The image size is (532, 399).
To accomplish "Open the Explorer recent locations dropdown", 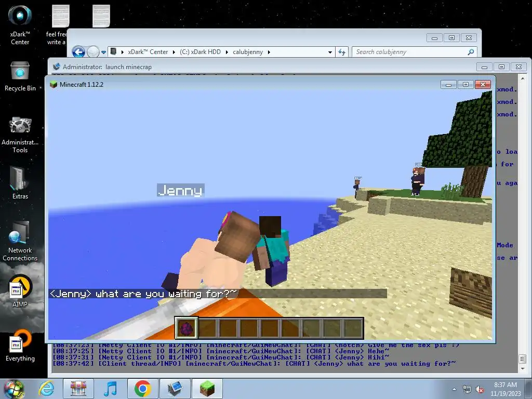I will pos(103,52).
